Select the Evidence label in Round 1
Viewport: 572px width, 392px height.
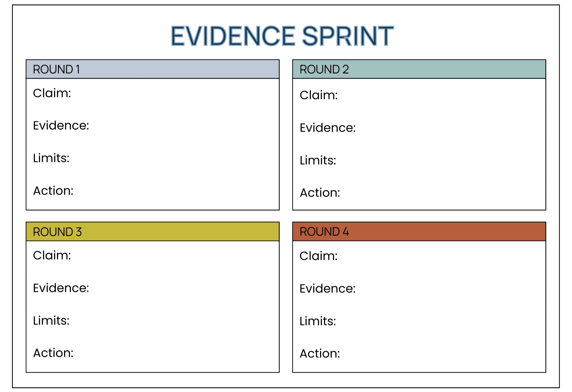[x=61, y=126]
